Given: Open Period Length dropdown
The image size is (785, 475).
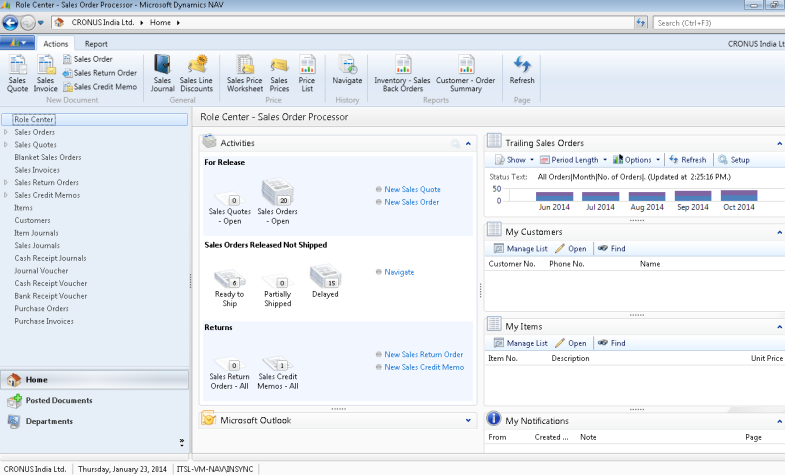Looking at the screenshot, I should point(574,160).
